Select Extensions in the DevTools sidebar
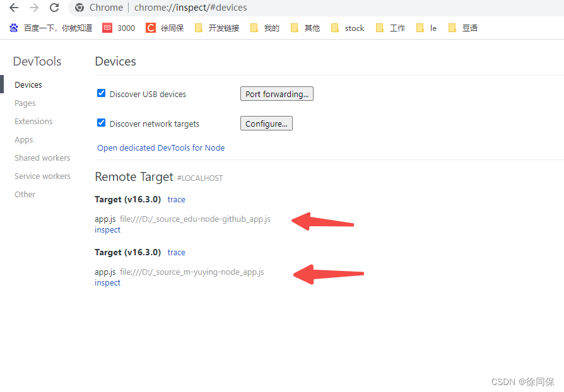The height and width of the screenshot is (392, 564). coord(33,122)
